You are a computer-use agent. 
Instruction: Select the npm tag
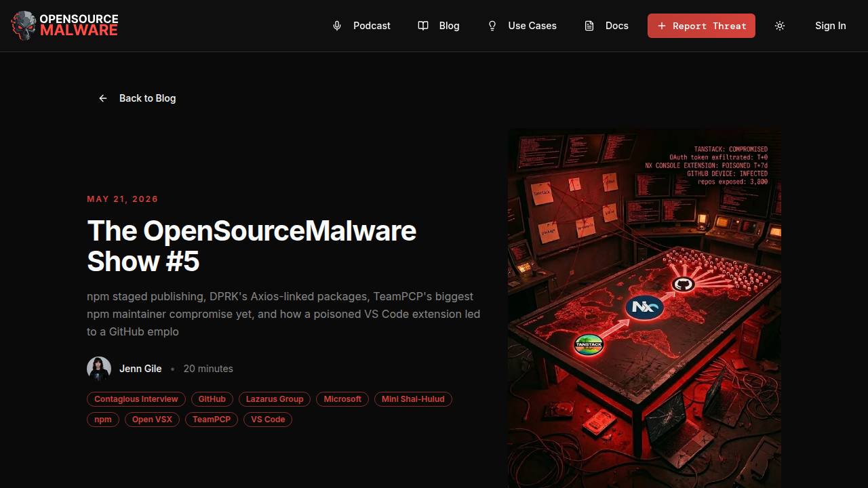pos(103,420)
